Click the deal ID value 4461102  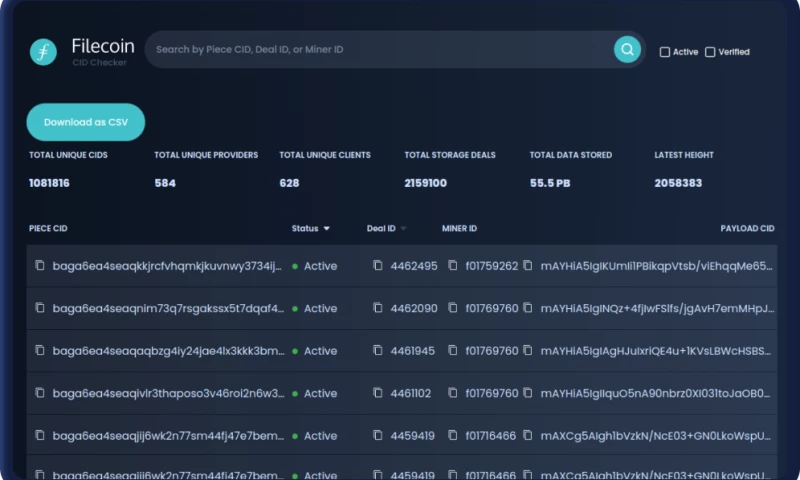pos(411,393)
